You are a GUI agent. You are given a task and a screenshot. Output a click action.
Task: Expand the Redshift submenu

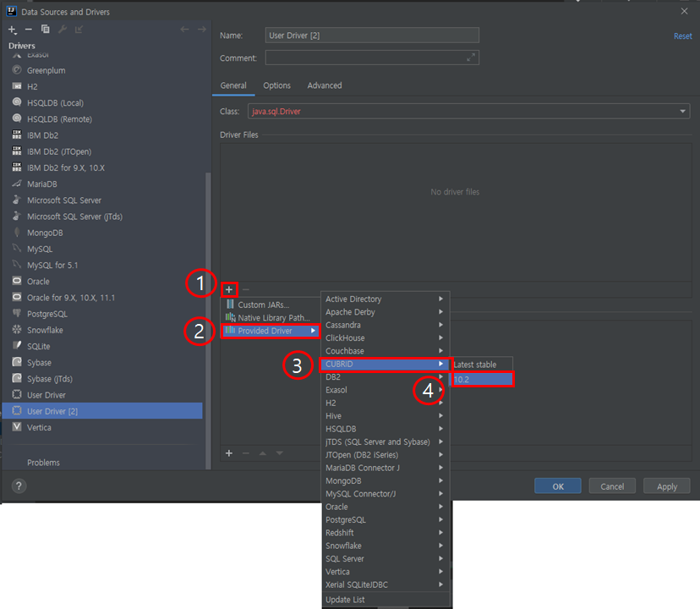point(386,533)
